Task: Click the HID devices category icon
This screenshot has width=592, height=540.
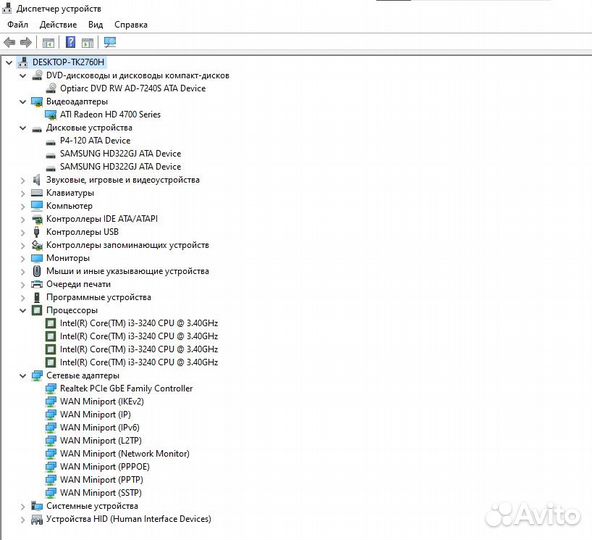Action: pyautogui.click(x=37, y=519)
